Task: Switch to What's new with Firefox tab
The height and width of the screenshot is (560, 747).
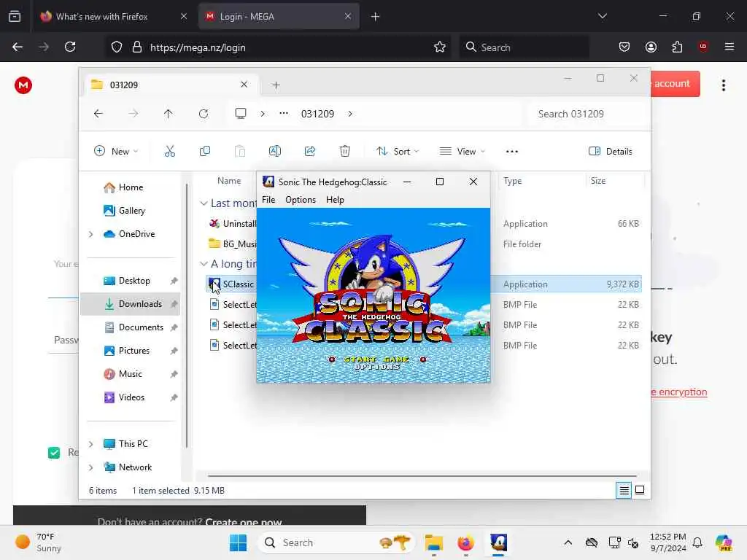Action: tap(115, 16)
